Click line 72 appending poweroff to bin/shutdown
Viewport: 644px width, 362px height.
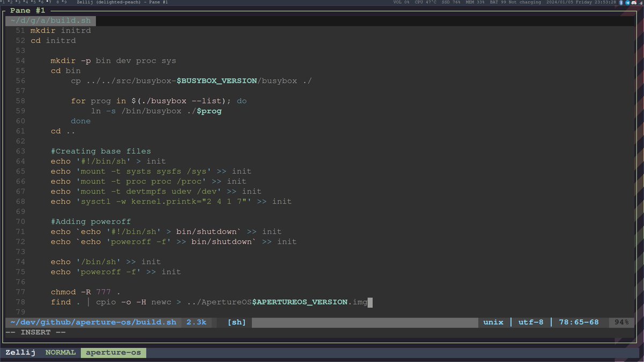[x=174, y=242]
